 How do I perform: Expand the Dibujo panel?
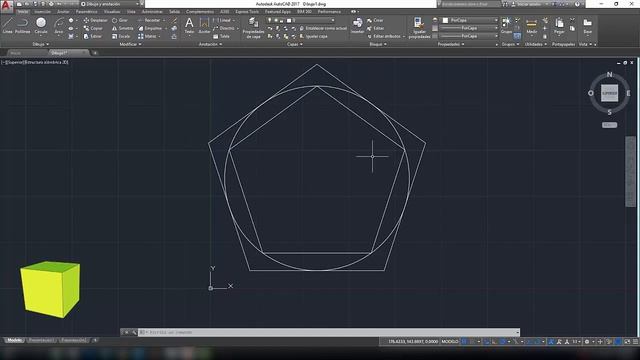click(x=40, y=44)
